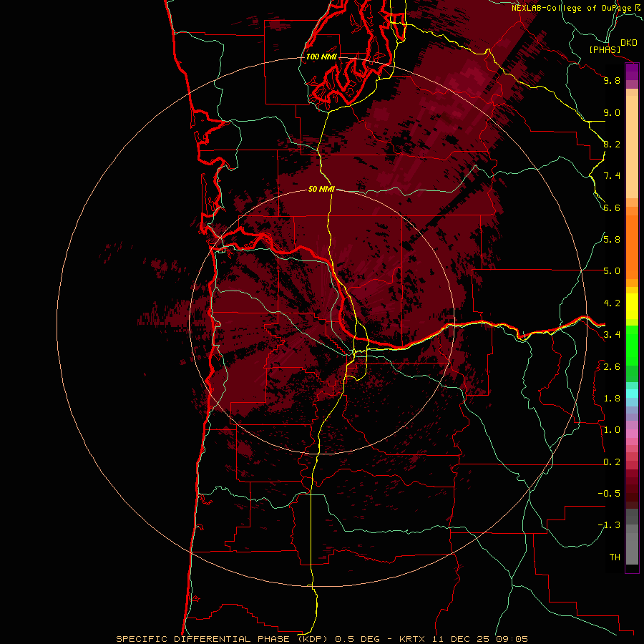Image resolution: width=644 pixels, height=644 pixels.
Task: Click the 1.0 legend value
Action: (612, 430)
